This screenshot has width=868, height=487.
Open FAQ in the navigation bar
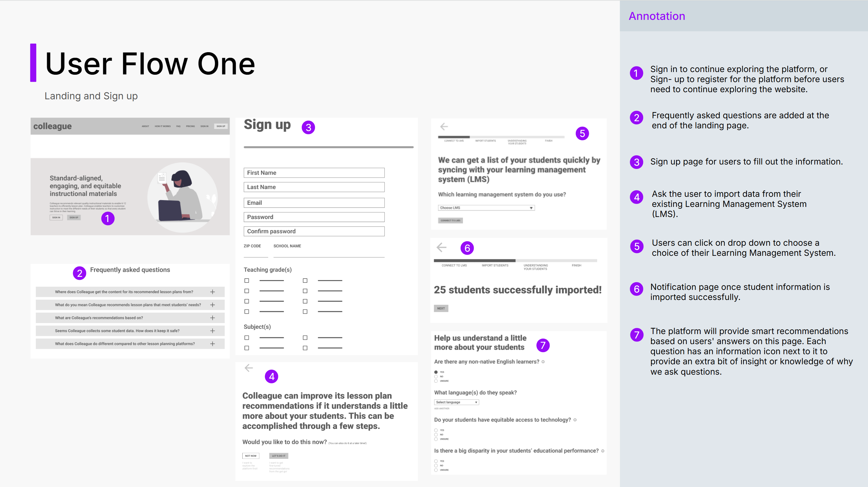[178, 126]
